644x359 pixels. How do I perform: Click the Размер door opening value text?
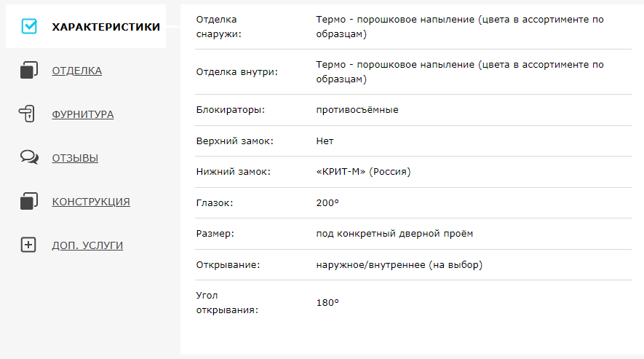(394, 234)
